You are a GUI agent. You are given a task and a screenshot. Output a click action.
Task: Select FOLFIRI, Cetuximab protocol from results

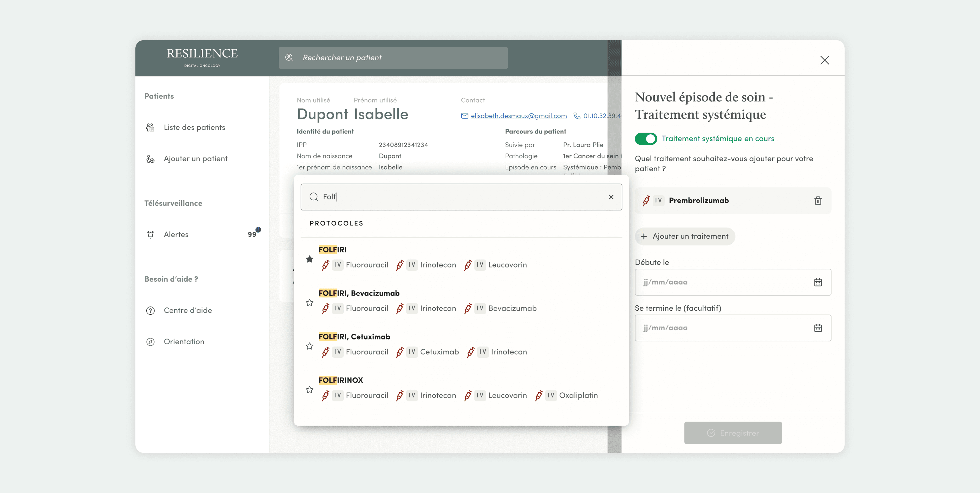[354, 337]
